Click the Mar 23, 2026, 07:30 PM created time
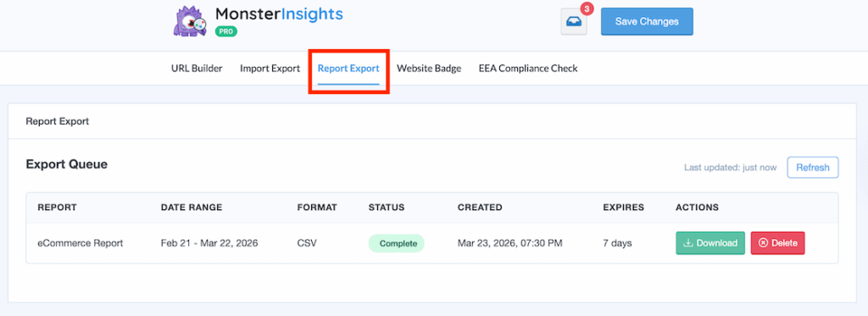868x316 pixels. pyautogui.click(x=509, y=243)
